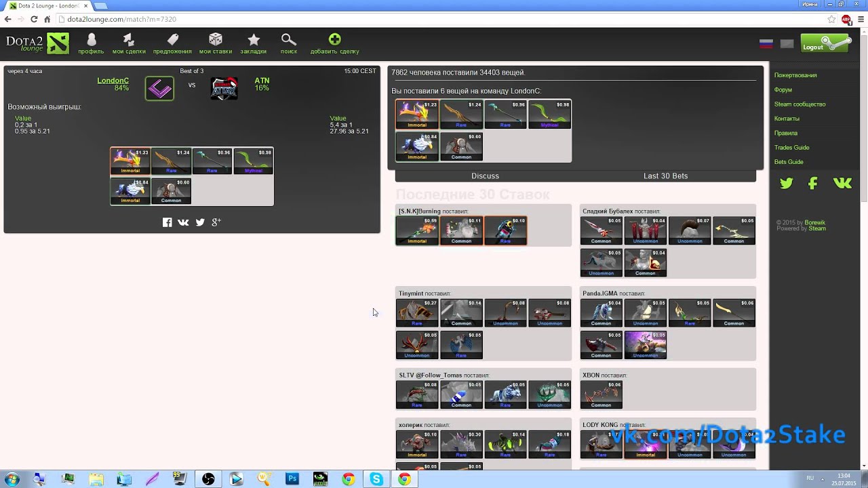The width and height of the screenshot is (868, 488).
Task: Click Panda.IGMA's $0.06 Common item
Action: [x=734, y=313]
